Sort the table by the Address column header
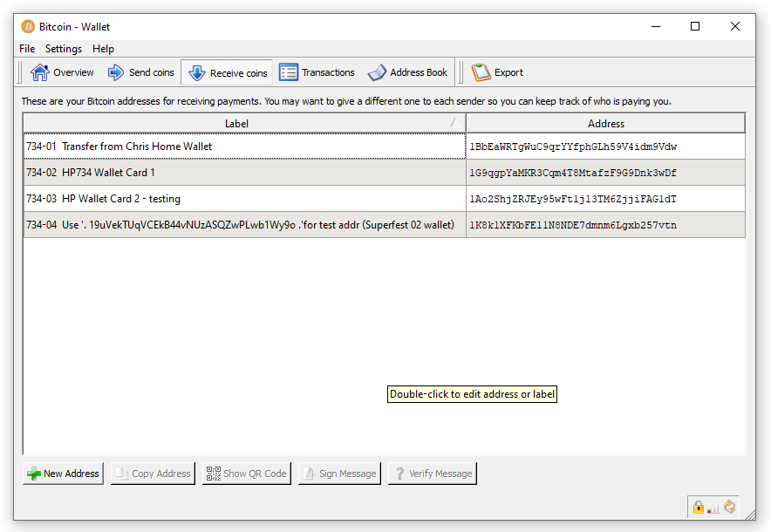Image resolution: width=771 pixels, height=532 pixels. click(606, 124)
